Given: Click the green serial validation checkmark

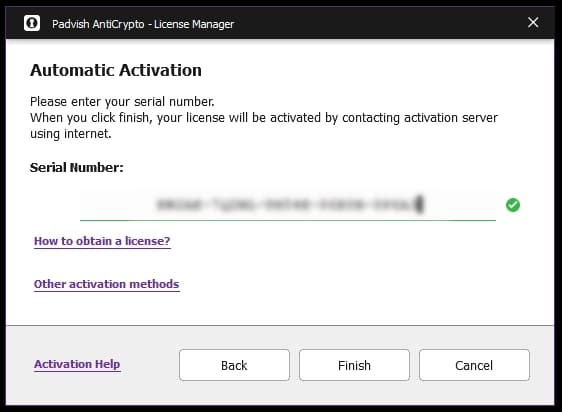Looking at the screenshot, I should 513,205.
